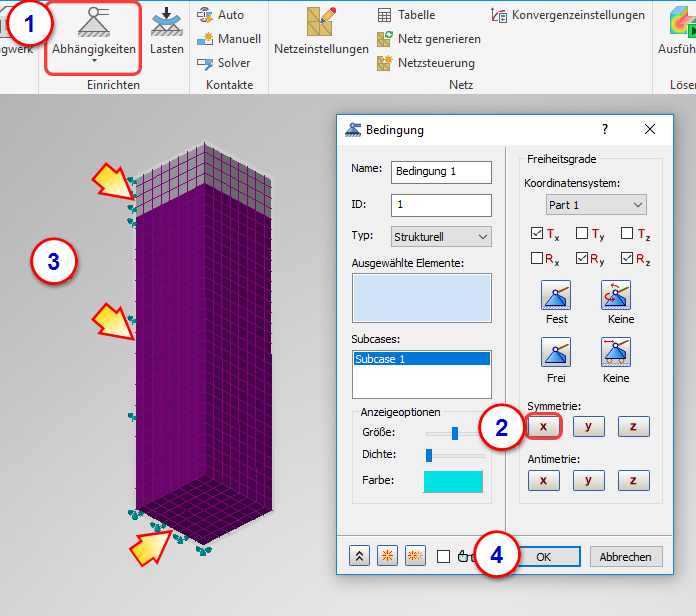Toggle the Rz rotation checkbox
Viewport: 696px width, 616px height.
[x=627, y=258]
